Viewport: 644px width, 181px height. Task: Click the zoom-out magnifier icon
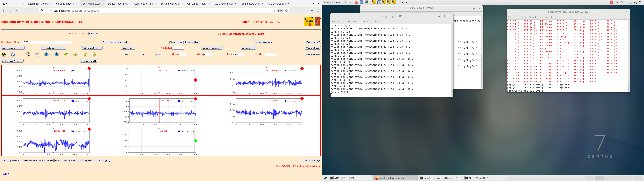click(x=37, y=54)
